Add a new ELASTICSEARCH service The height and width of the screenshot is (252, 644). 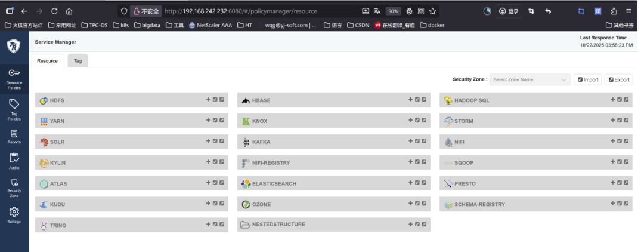(x=410, y=183)
